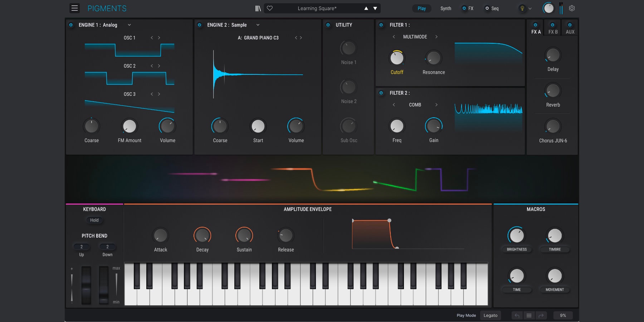Switch to the Synth view tab
This screenshot has width=644, height=322.
pos(445,8)
